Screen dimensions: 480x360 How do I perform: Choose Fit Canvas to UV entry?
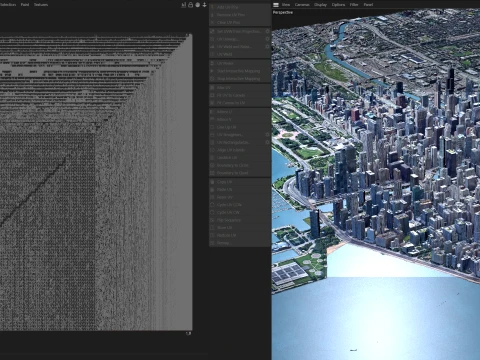coord(239,103)
